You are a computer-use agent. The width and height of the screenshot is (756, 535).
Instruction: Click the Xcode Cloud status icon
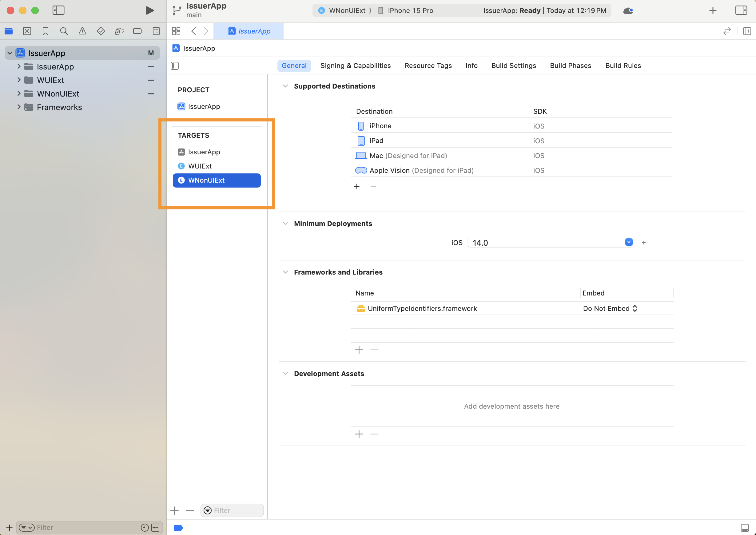pos(628,10)
